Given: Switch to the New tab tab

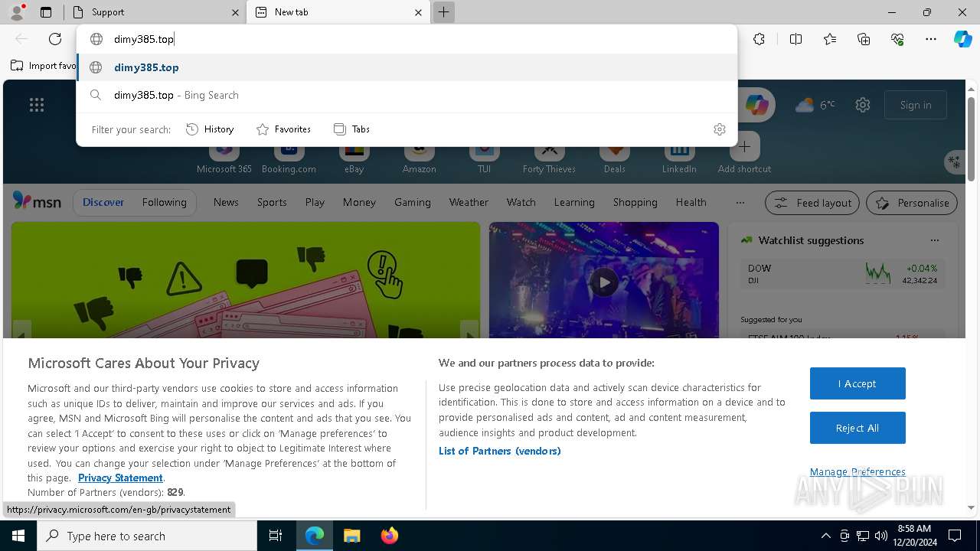Looking at the screenshot, I should click(338, 12).
